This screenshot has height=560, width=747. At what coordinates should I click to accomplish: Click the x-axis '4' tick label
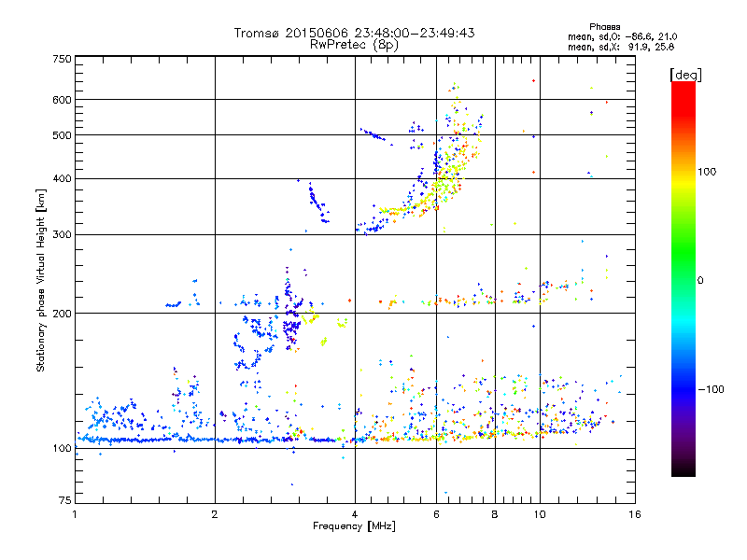[355, 514]
